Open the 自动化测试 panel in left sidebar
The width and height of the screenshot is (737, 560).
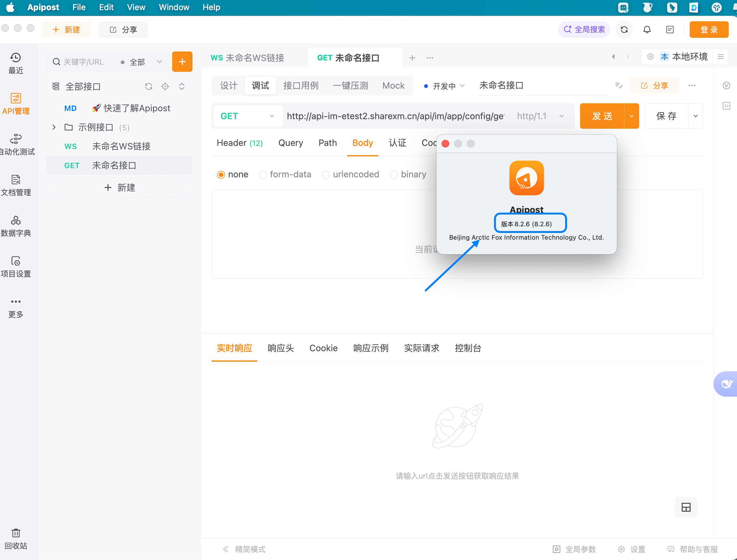click(16, 143)
